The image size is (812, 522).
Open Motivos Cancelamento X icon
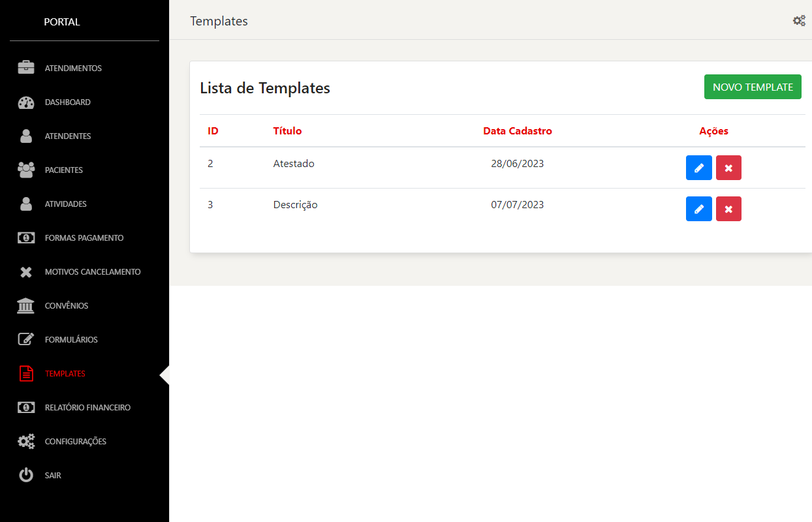[x=26, y=272]
